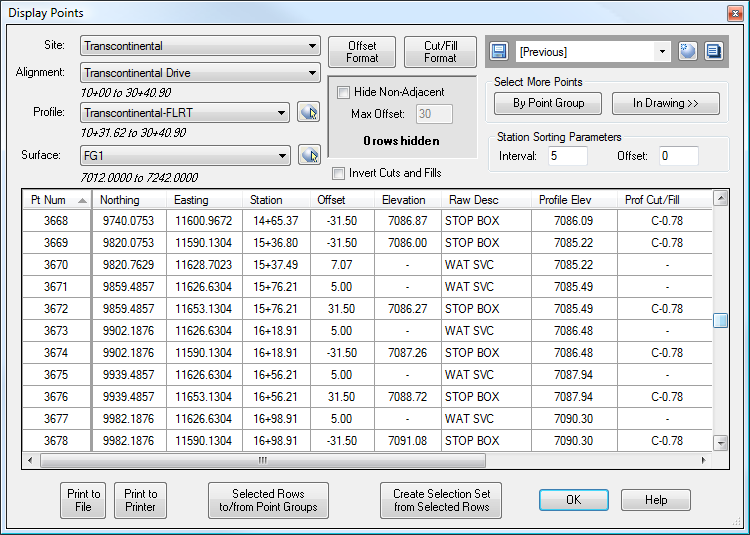
Task: Click northing cell 9820.7629
Action: [129, 265]
